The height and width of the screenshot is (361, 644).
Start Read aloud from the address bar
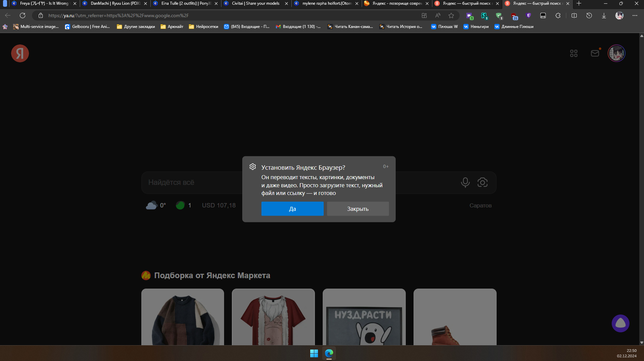(x=438, y=15)
